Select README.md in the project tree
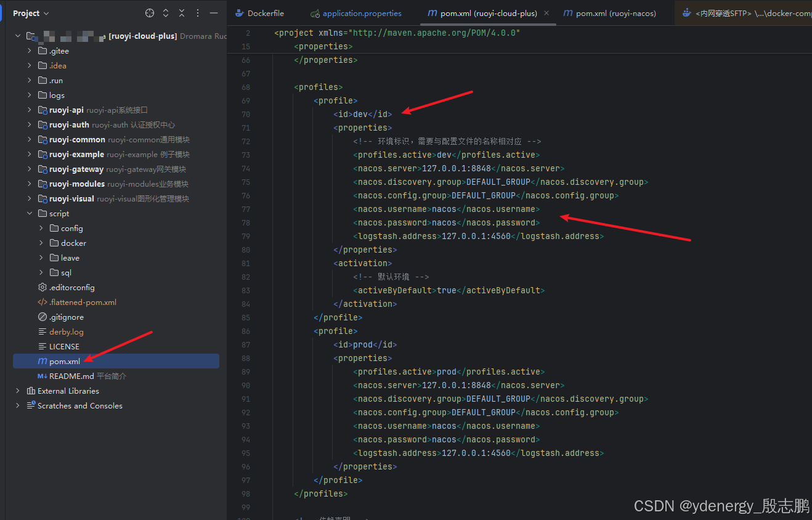This screenshot has width=812, height=520. (x=71, y=376)
